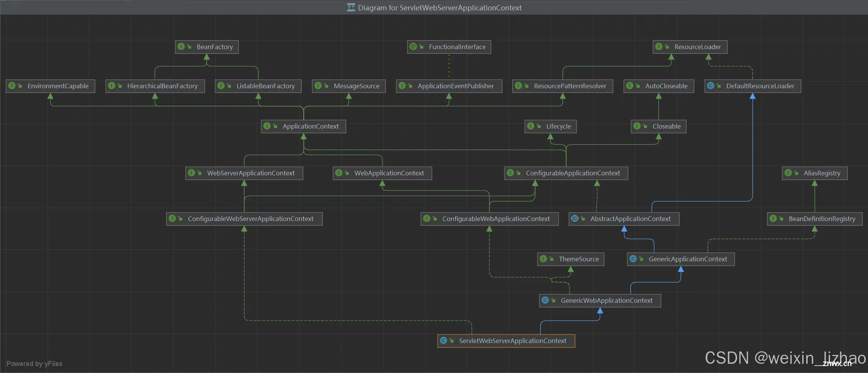Click the interface icon on the MessageSource node

318,86
